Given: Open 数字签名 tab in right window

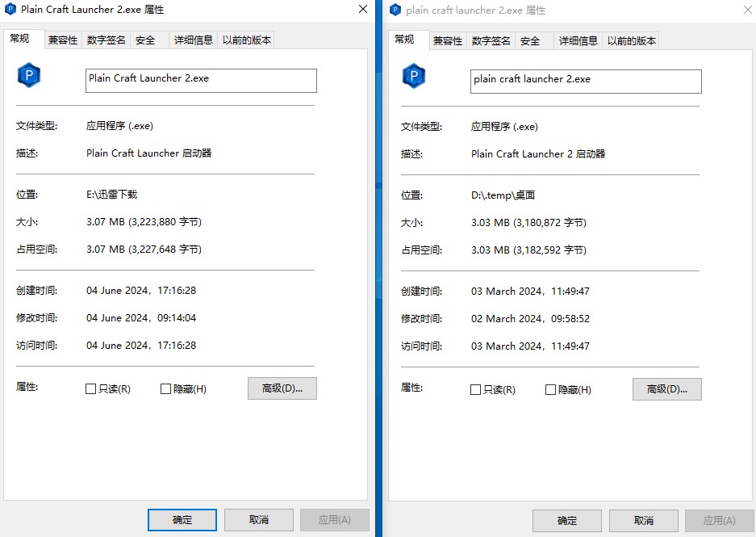Looking at the screenshot, I should tap(491, 41).
